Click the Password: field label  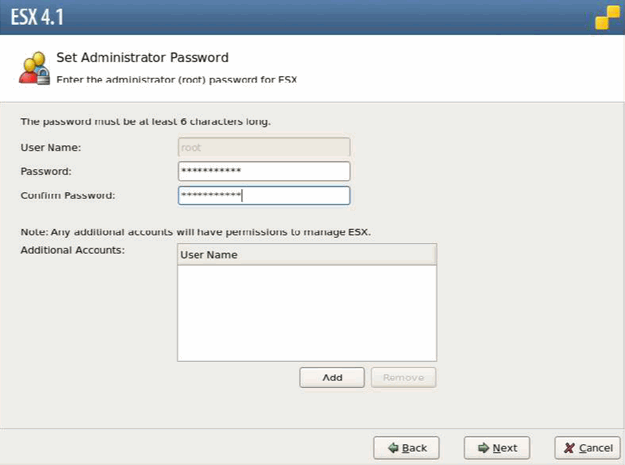point(46,171)
